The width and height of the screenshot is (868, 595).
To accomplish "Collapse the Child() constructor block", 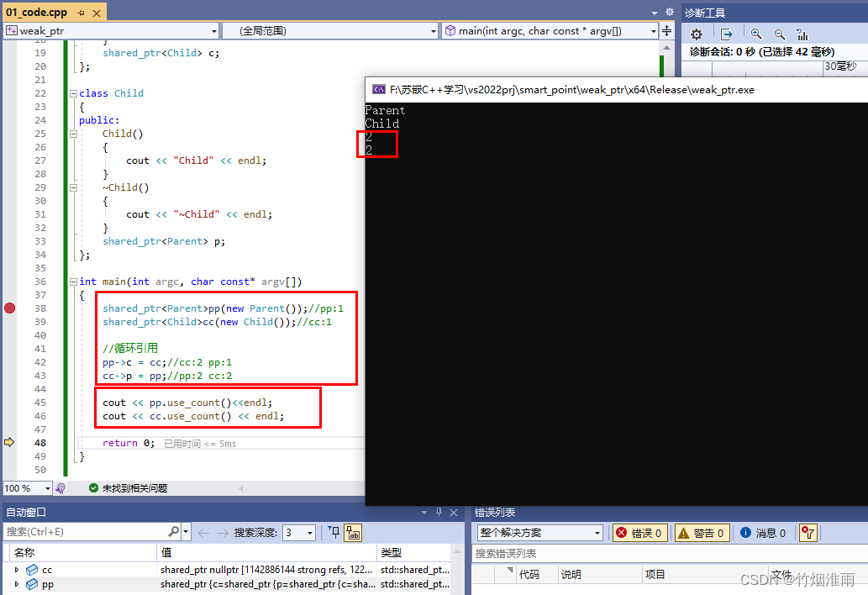I will [x=73, y=134].
